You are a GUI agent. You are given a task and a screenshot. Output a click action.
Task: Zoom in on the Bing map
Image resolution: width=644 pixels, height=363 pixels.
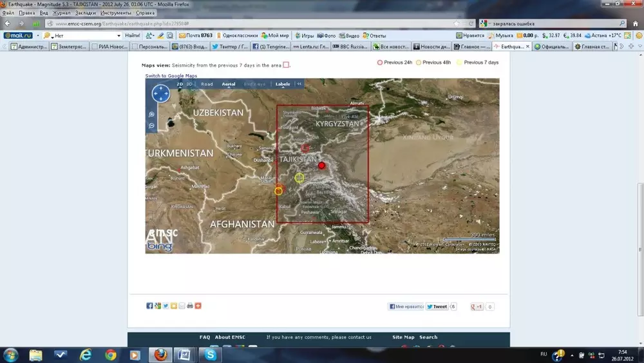pyautogui.click(x=152, y=114)
